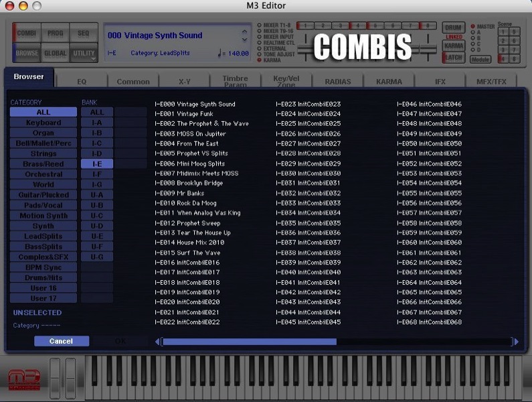
Task: Select I-E002 The Prophet & The Wave
Action: click(x=201, y=124)
